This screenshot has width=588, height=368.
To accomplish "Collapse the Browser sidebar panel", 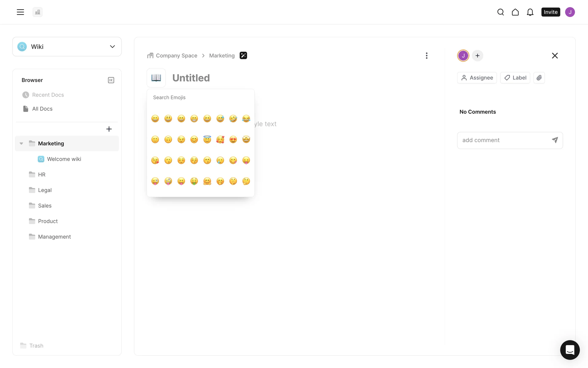I will (111, 80).
